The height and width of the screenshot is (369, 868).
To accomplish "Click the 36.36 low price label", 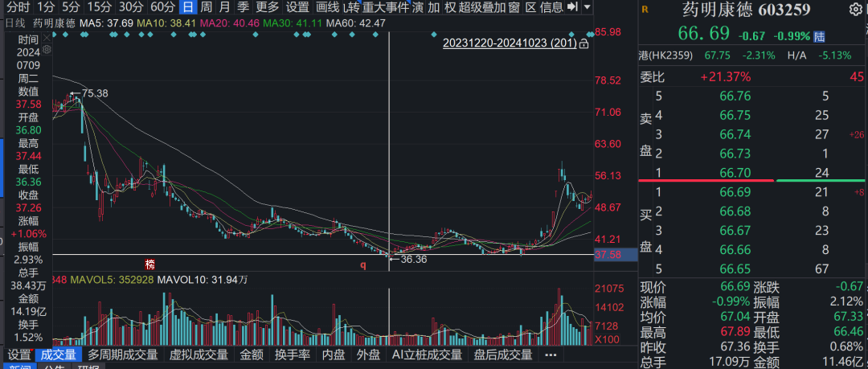I will 413,259.
